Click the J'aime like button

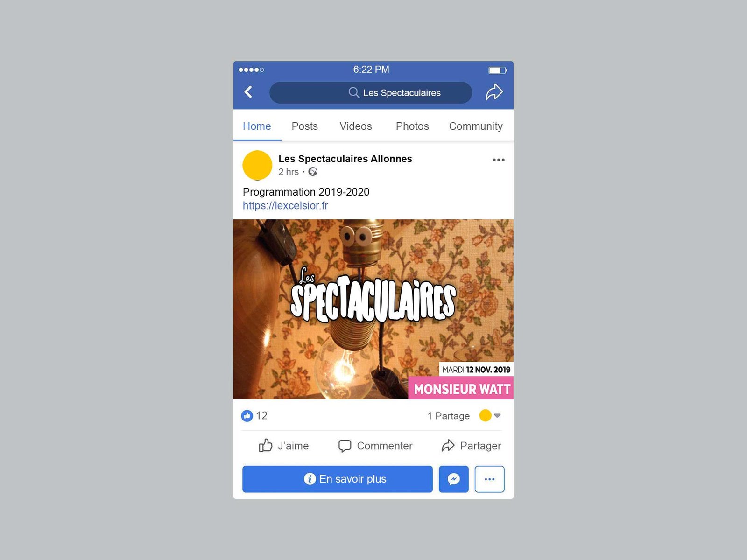(x=284, y=446)
